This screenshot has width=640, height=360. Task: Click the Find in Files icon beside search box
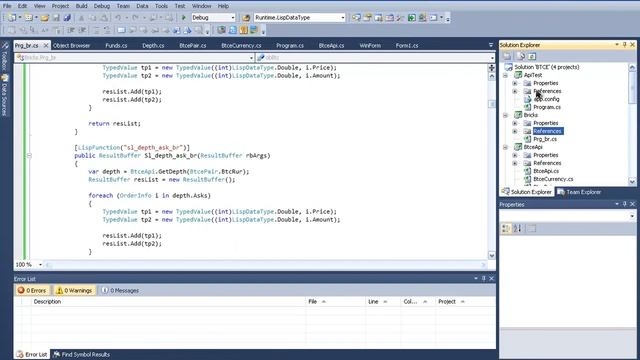[x=246, y=18]
